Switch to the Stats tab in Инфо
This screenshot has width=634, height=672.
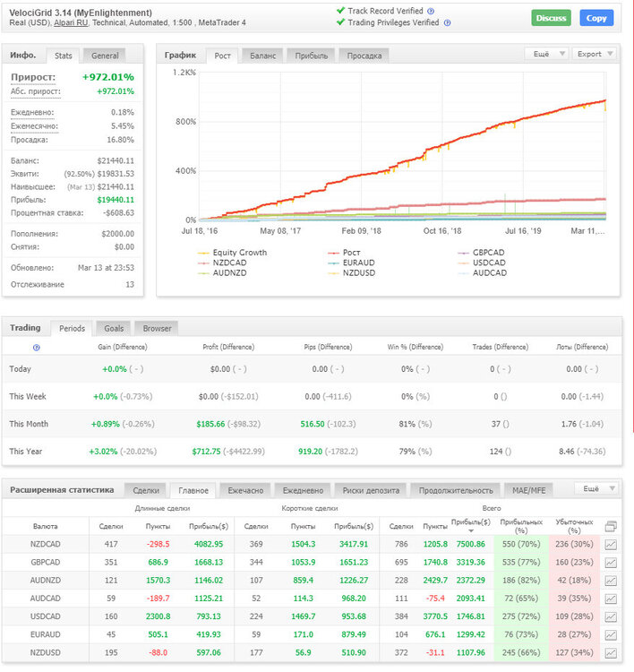[63, 56]
